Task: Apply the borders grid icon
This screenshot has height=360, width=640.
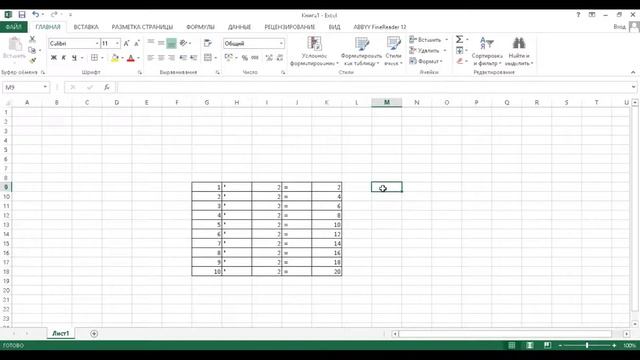Action: [94, 58]
